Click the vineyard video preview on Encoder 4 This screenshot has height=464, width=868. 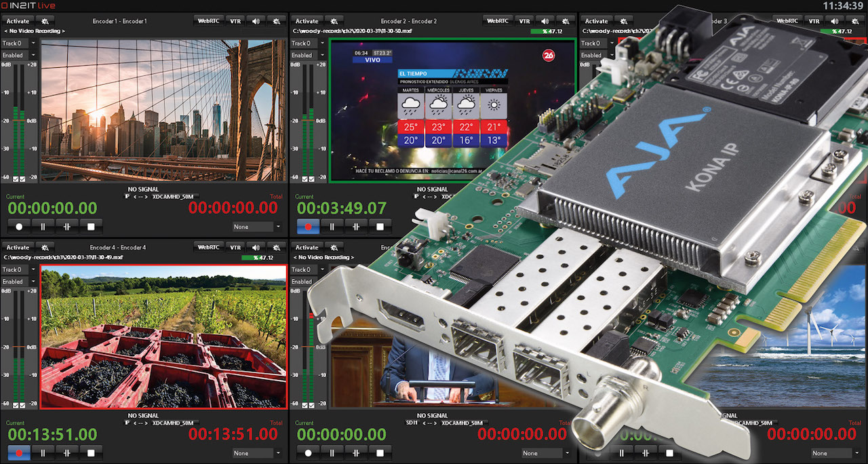[x=163, y=337]
